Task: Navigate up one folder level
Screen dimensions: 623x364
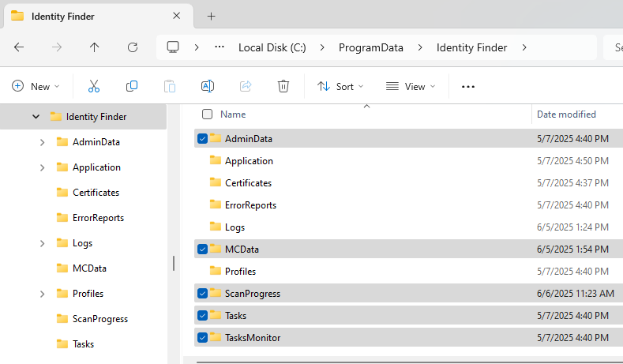Action: point(95,47)
